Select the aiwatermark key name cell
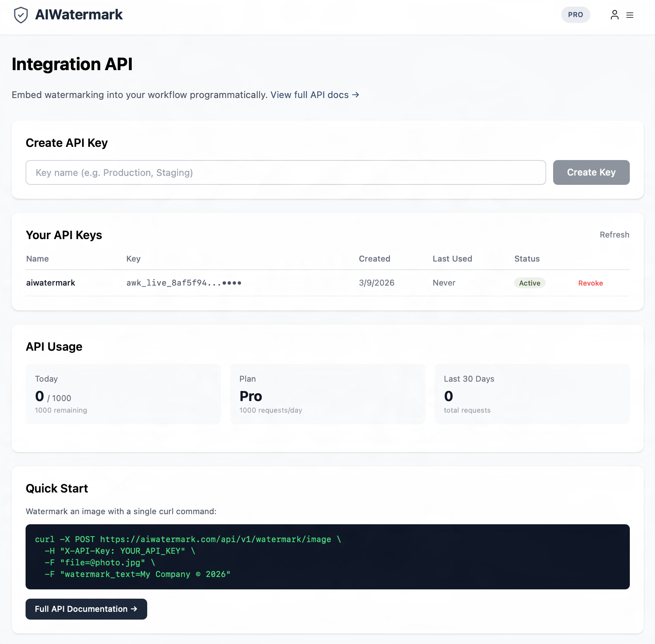The height and width of the screenshot is (644, 655). click(51, 283)
